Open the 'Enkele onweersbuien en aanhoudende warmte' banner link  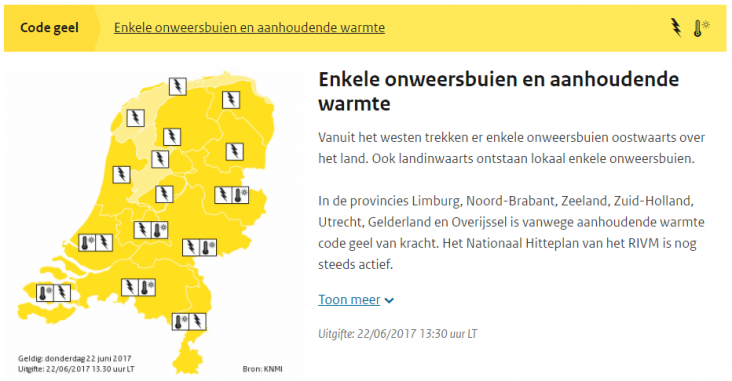(x=249, y=28)
